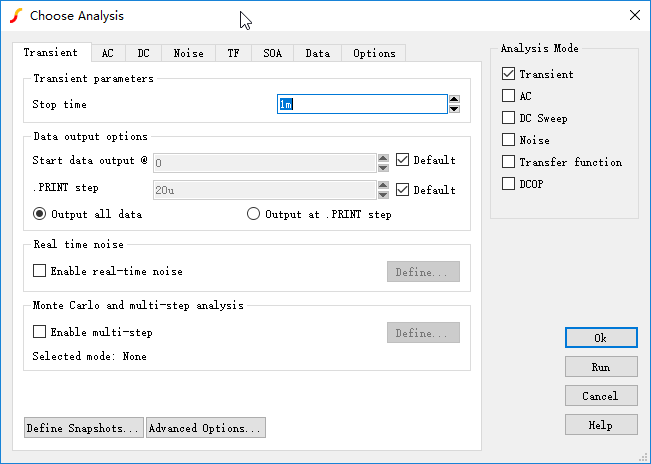Increase Start data output with up arrow
Screen dimensions: 651x464
click(x=383, y=158)
